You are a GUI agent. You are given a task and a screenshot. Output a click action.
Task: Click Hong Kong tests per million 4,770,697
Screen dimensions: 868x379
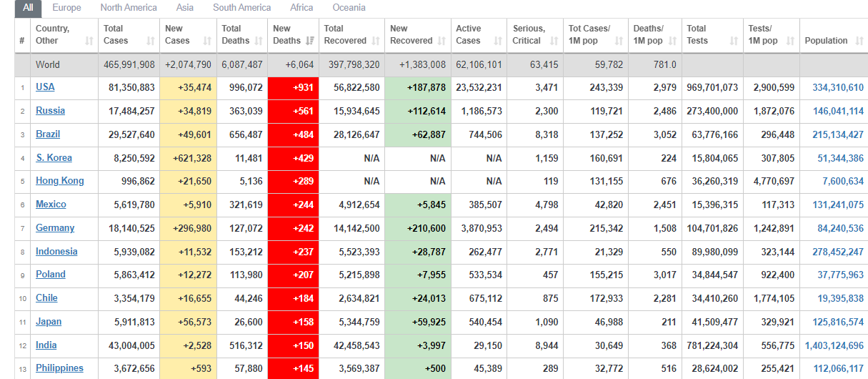772,181
